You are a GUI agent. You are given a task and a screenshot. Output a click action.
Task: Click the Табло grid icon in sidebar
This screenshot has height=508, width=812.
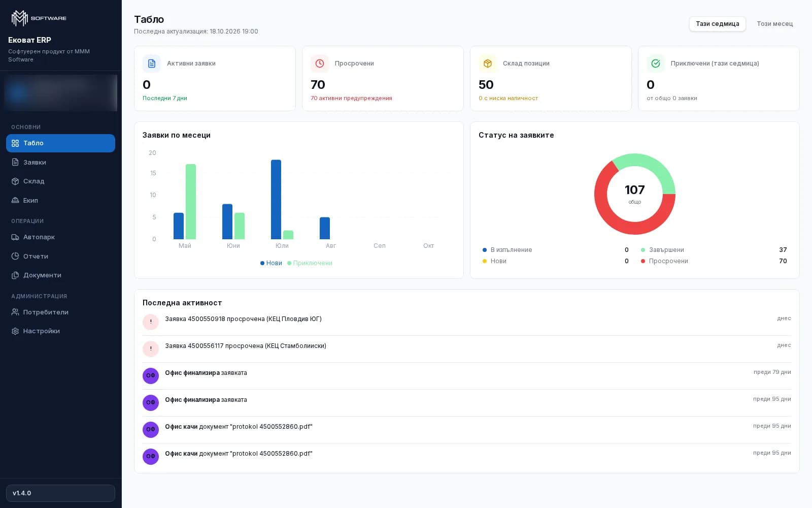[15, 143]
